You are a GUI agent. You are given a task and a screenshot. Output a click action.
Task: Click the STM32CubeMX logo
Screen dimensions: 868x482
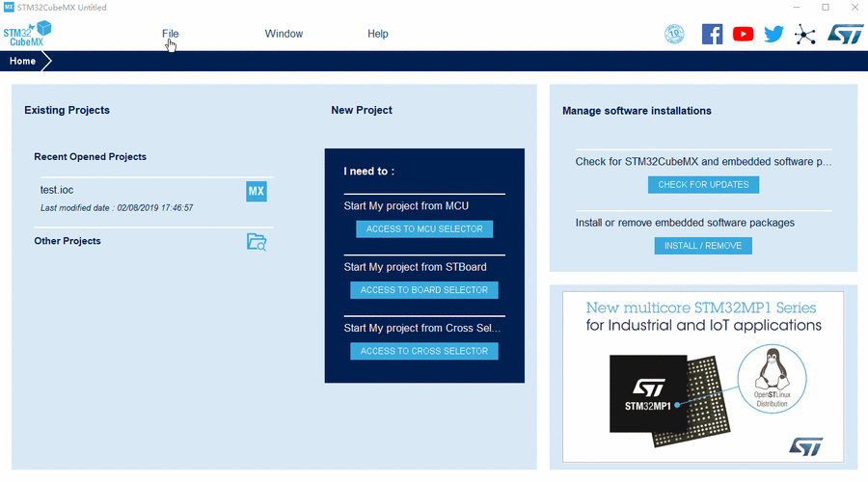tap(27, 34)
